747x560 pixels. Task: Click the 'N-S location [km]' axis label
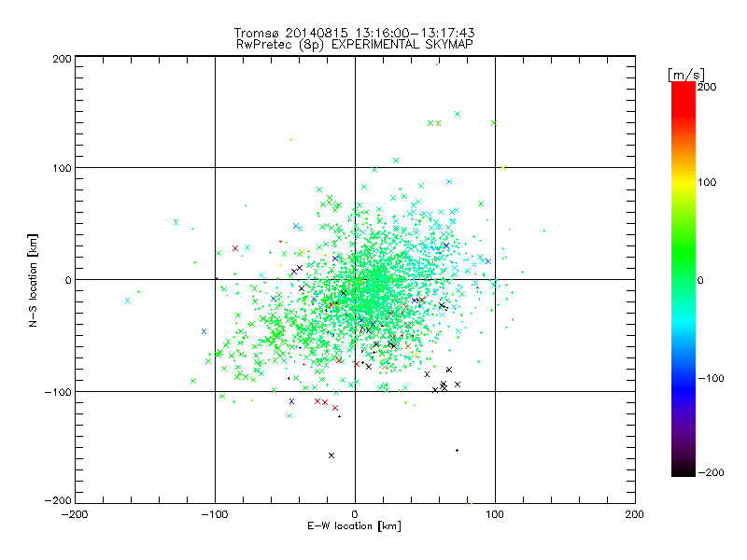click(x=33, y=280)
